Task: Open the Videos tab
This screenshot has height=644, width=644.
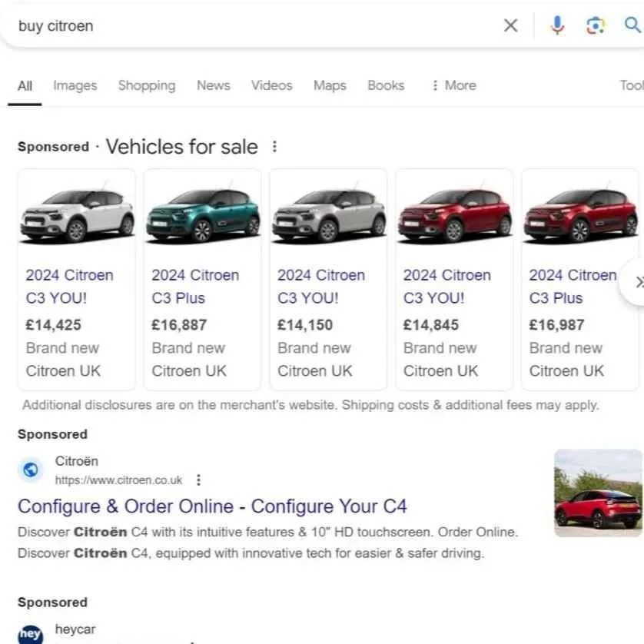Action: pyautogui.click(x=271, y=85)
